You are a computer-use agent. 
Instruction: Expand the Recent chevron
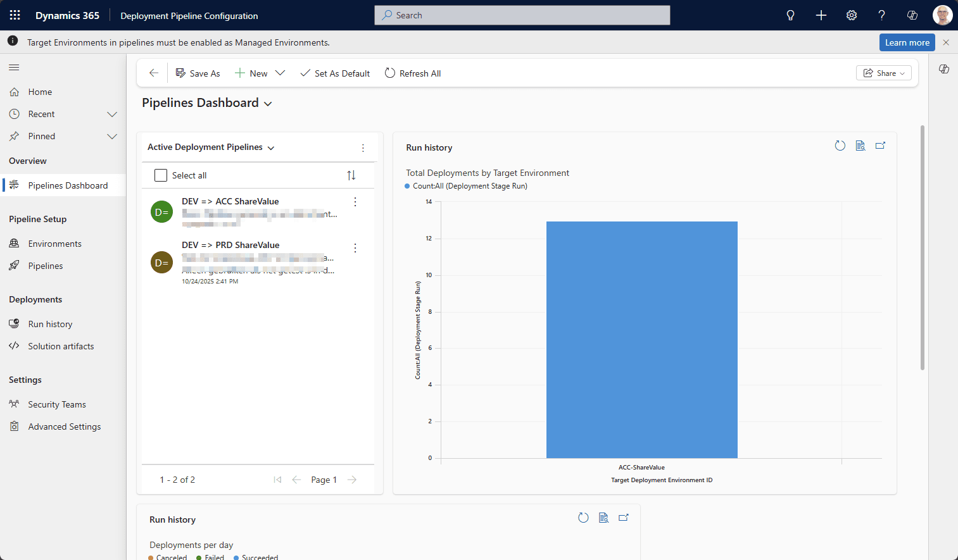(x=112, y=114)
